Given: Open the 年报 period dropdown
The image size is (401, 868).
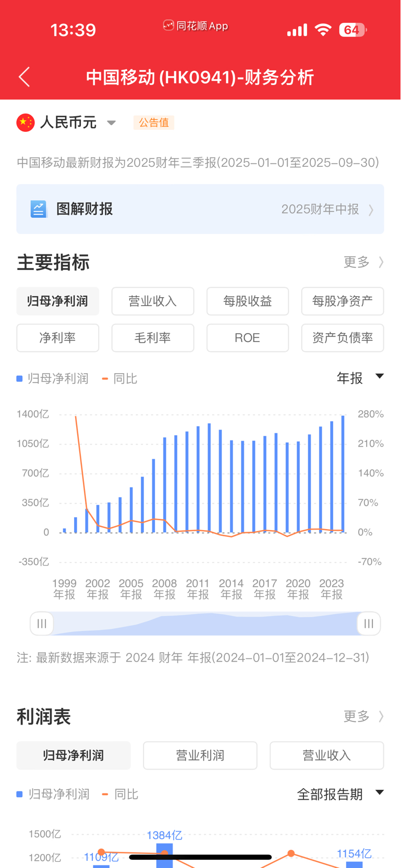Looking at the screenshot, I should (360, 378).
